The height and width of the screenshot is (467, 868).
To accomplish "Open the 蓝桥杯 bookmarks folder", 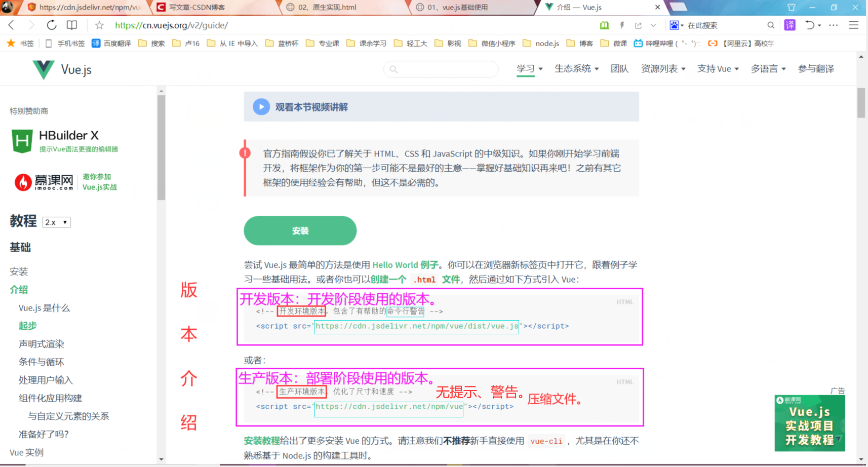I will 282,43.
